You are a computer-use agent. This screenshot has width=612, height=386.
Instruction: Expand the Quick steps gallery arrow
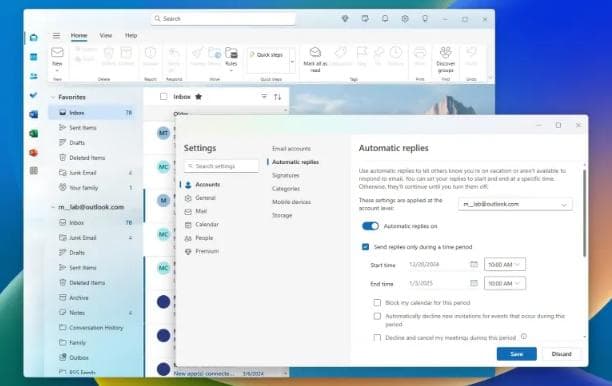pyautogui.click(x=292, y=62)
